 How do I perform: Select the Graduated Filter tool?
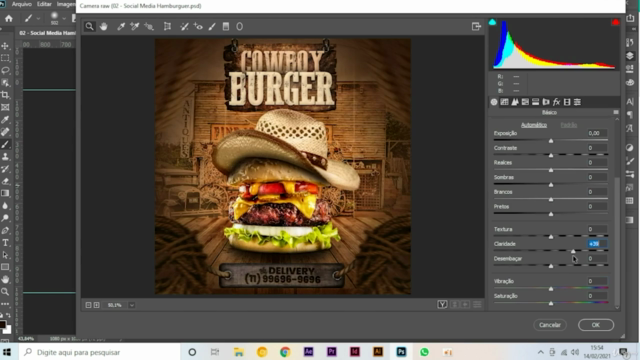[226, 27]
